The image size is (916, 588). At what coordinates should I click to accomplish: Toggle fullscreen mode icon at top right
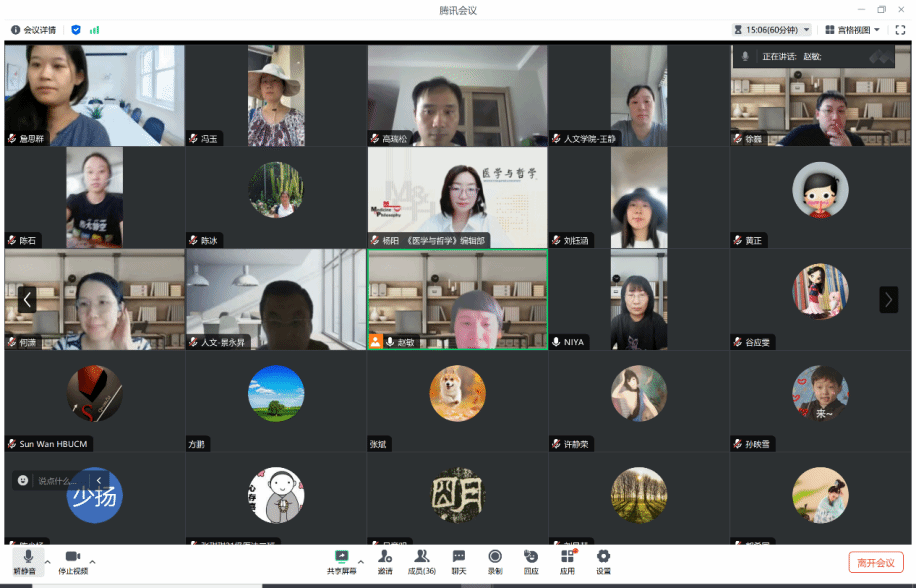click(x=899, y=30)
